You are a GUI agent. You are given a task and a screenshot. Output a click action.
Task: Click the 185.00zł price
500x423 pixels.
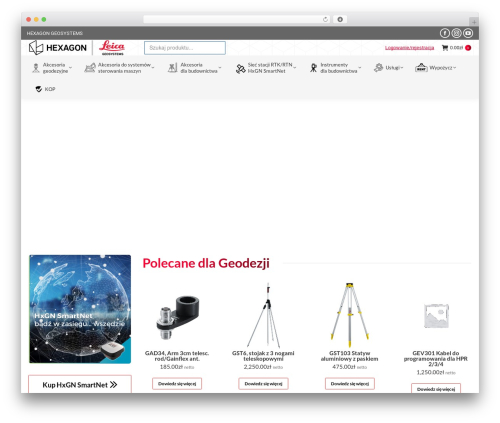click(x=172, y=367)
